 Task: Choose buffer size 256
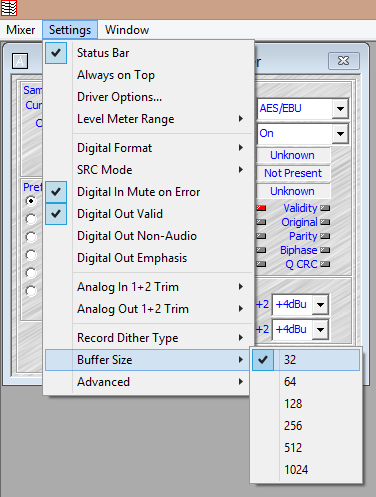(306, 426)
